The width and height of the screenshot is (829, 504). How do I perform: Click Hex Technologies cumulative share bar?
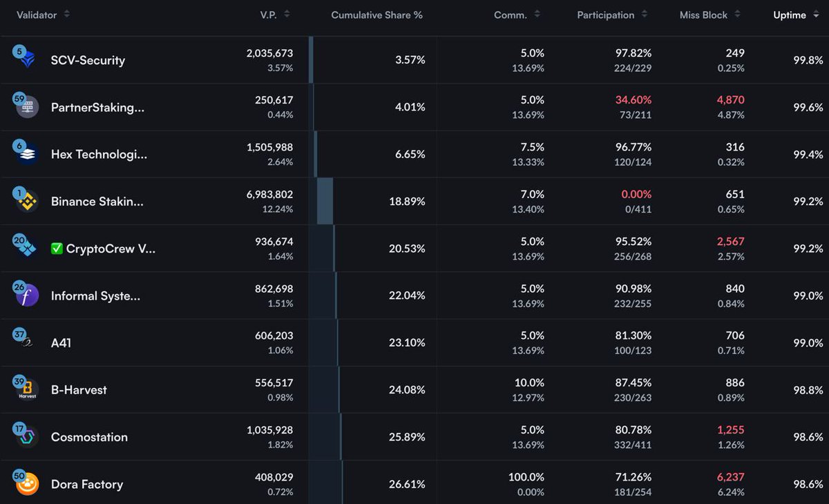(316, 154)
